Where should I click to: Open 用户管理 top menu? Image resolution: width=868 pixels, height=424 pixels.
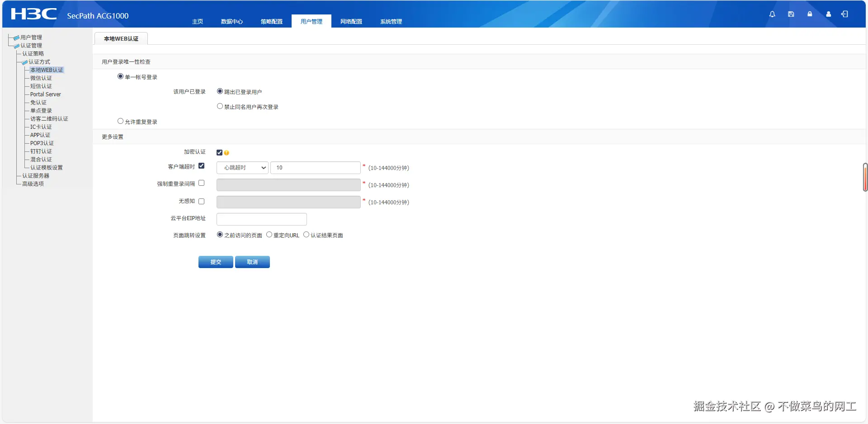[x=311, y=21]
